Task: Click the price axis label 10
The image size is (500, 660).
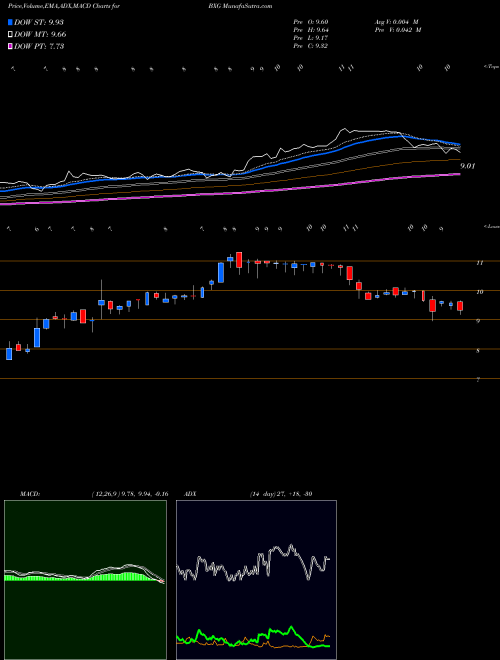Action: click(x=479, y=292)
